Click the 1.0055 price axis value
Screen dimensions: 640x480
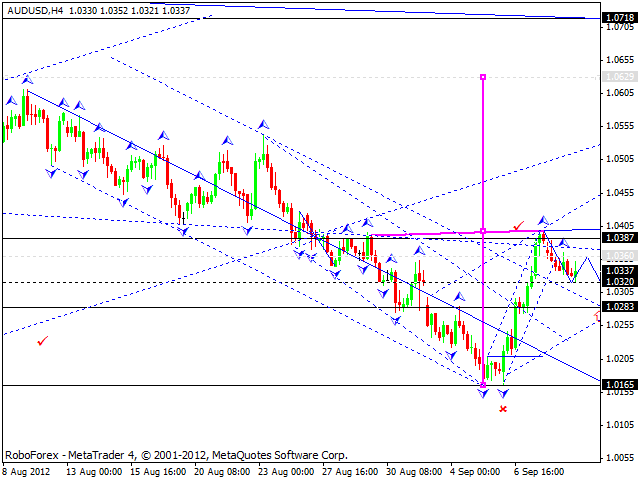click(x=620, y=458)
